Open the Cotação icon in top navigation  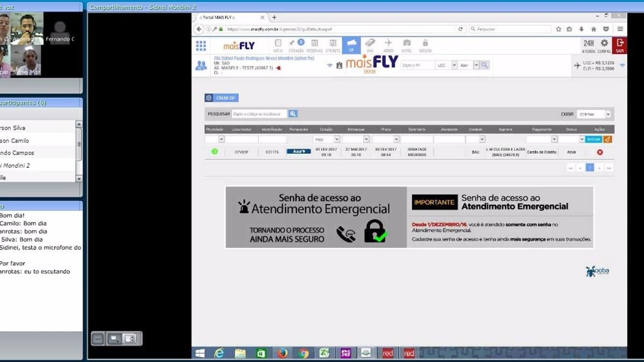pos(295,45)
